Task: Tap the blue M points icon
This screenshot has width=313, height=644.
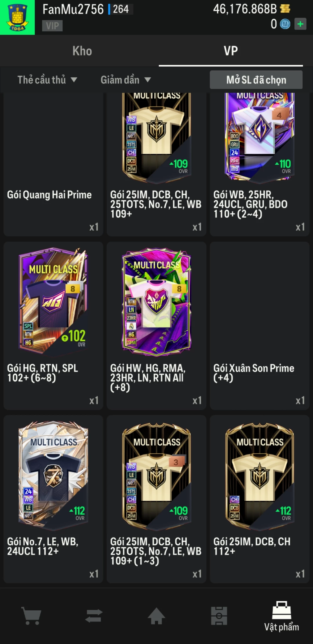Action: coord(285,24)
